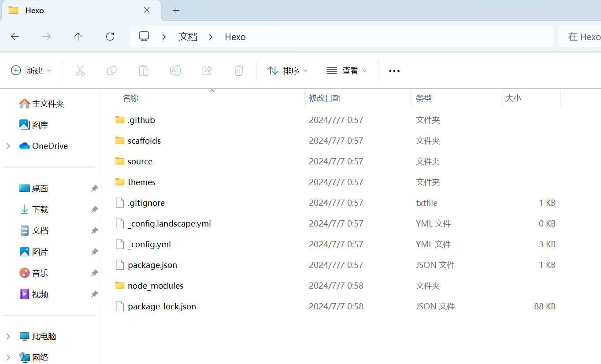The height and width of the screenshot is (364, 601).
Task: Unpin 下载 from quick access
Action: click(94, 210)
